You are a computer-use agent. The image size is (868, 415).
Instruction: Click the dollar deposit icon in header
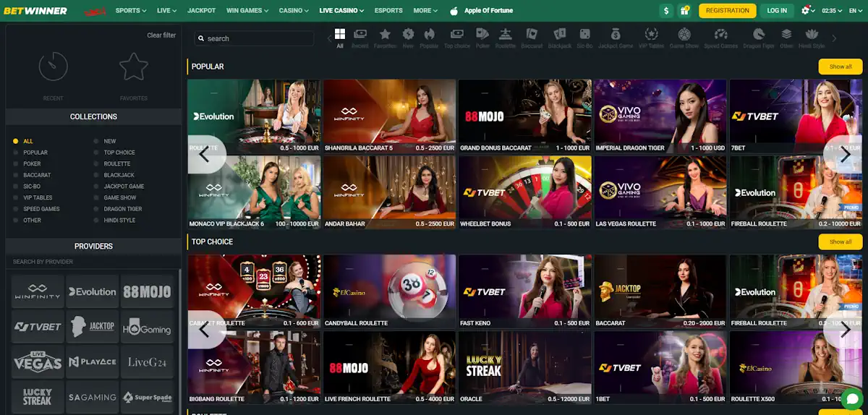click(667, 10)
